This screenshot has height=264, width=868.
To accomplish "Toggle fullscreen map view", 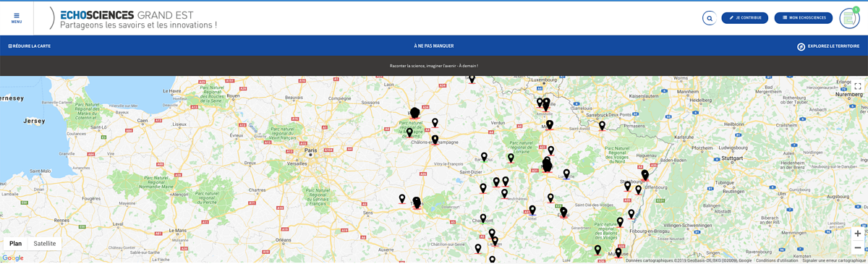I will coord(858,86).
